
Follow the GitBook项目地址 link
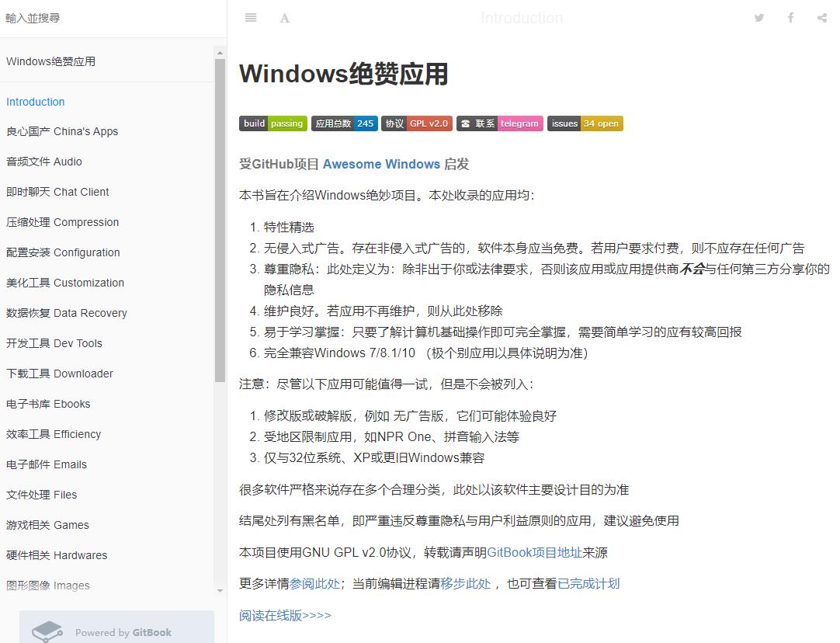tap(534, 553)
